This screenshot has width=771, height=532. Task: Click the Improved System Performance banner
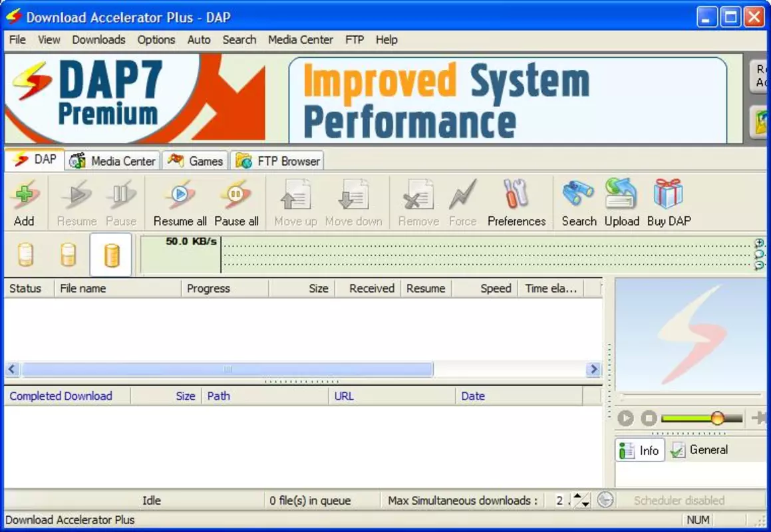[x=508, y=100]
